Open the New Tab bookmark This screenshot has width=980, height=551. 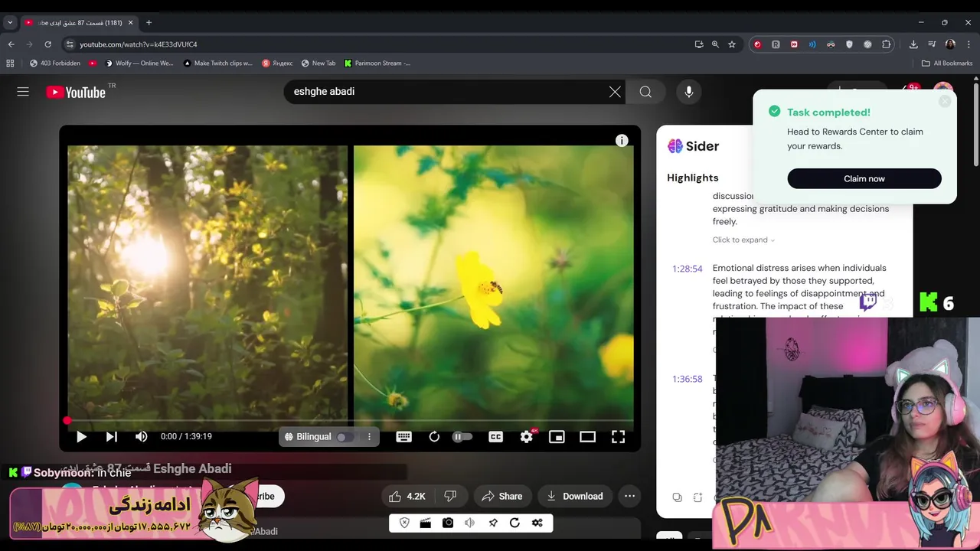(x=318, y=64)
